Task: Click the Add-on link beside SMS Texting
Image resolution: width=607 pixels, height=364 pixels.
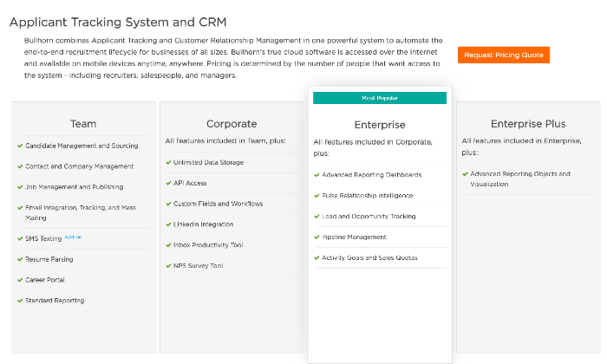Action: tap(73, 237)
